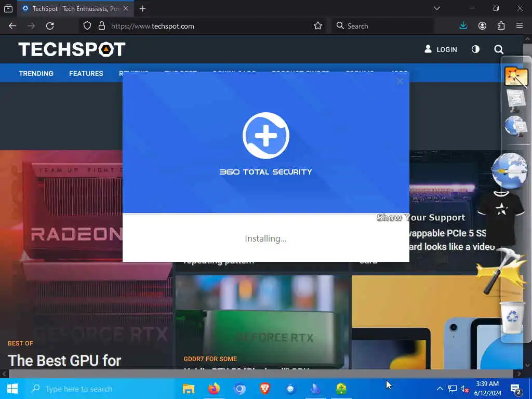Click the BEST OF category label
The width and height of the screenshot is (532, 399).
pos(20,343)
